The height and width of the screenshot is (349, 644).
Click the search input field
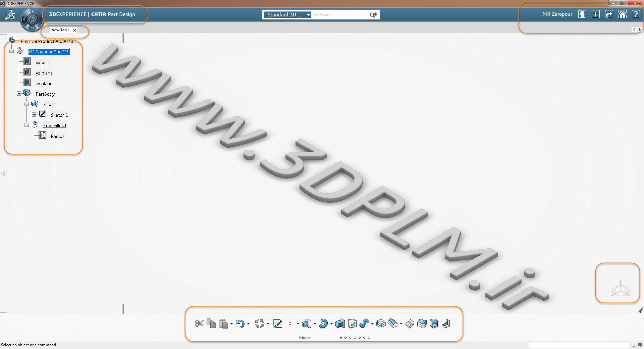point(340,15)
